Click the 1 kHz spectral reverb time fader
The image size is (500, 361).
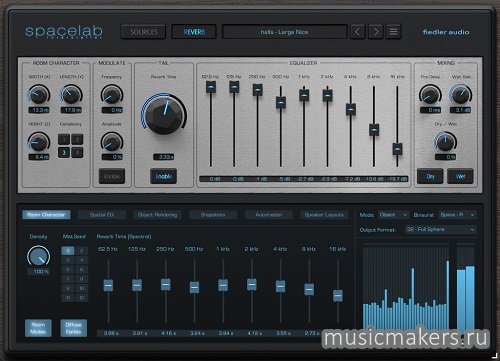[223, 285]
